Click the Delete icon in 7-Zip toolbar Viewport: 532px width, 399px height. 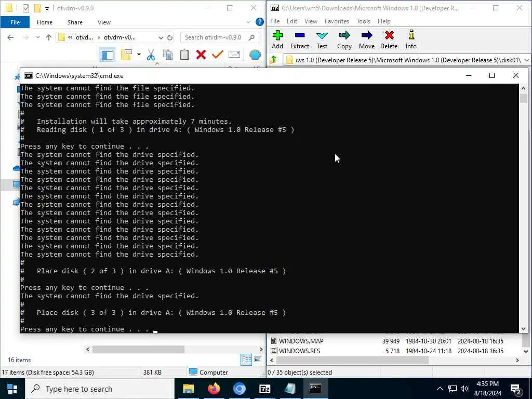(389, 39)
